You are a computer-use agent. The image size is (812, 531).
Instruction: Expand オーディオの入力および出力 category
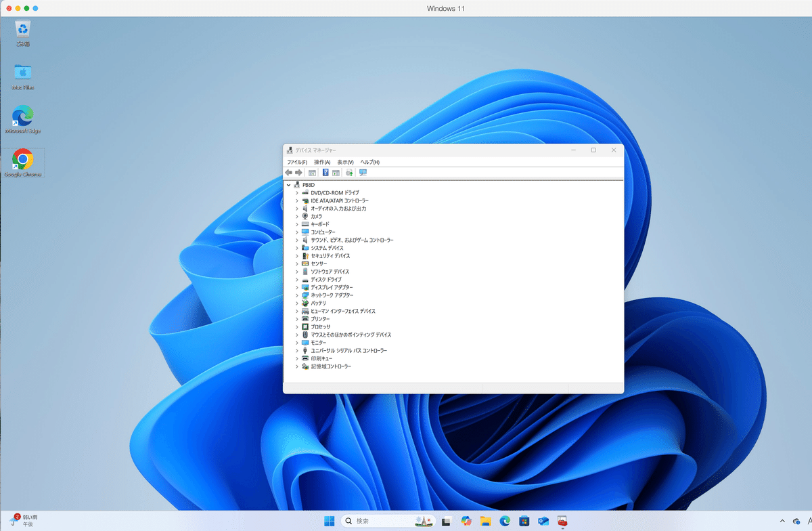click(x=296, y=209)
